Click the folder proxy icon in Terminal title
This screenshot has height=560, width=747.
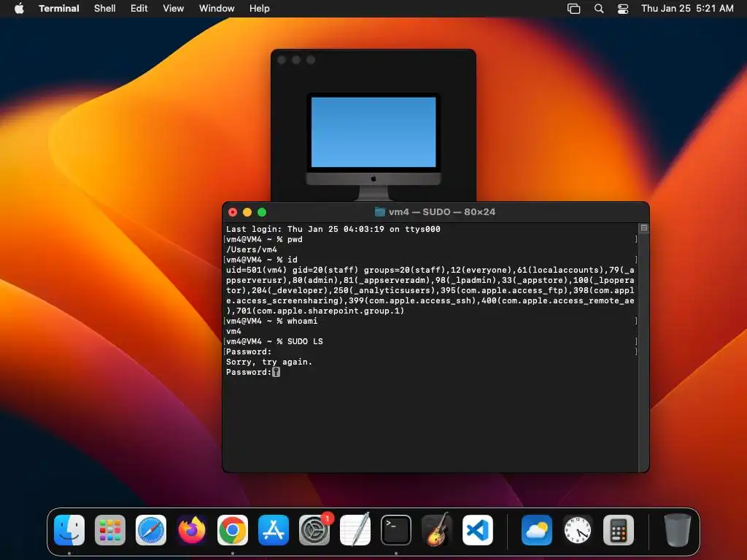point(379,212)
